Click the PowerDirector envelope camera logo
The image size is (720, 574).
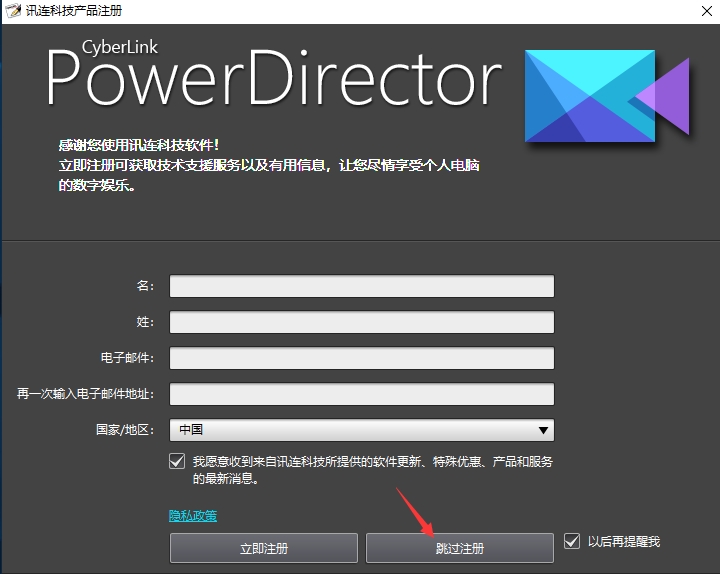tap(607, 96)
